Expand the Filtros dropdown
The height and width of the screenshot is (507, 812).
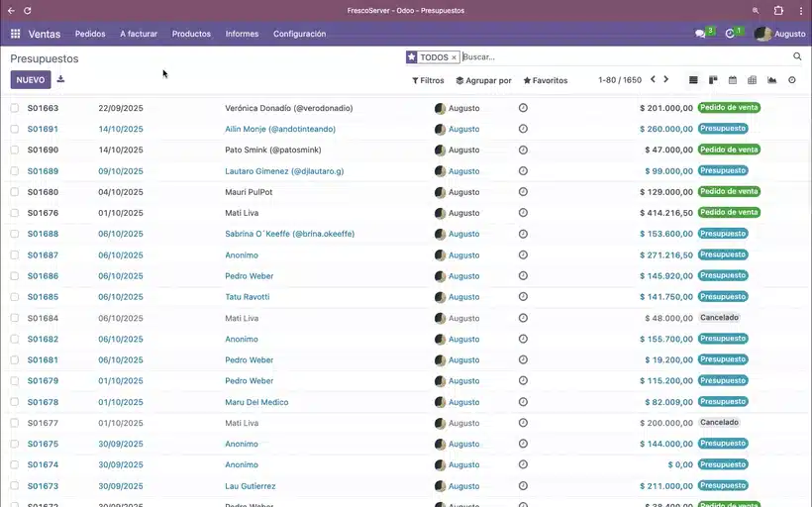click(428, 80)
